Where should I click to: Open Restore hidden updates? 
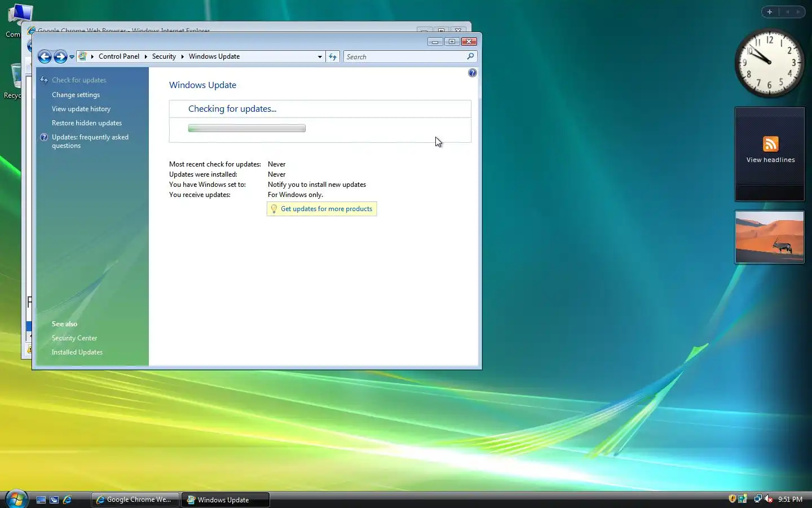(87, 123)
